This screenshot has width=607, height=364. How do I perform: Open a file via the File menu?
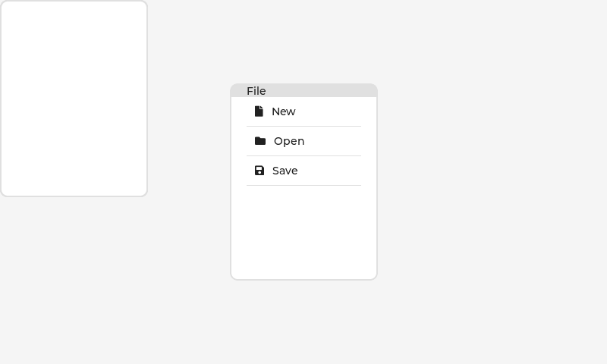[289, 141]
